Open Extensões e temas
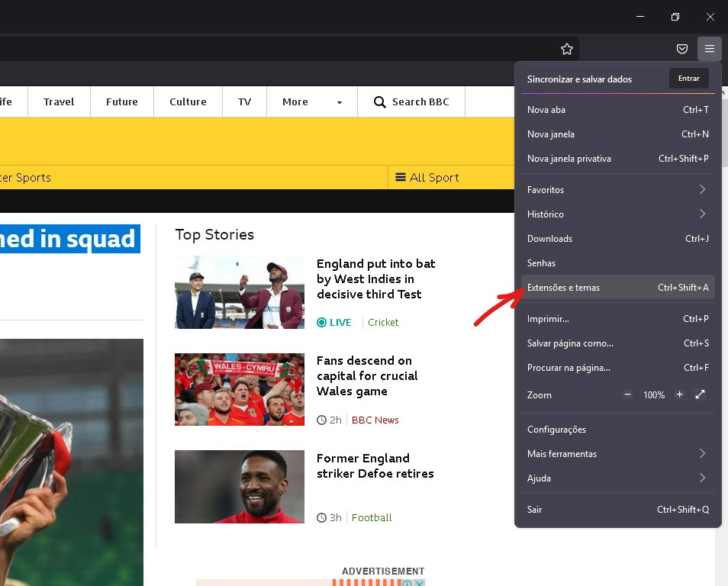 point(617,288)
